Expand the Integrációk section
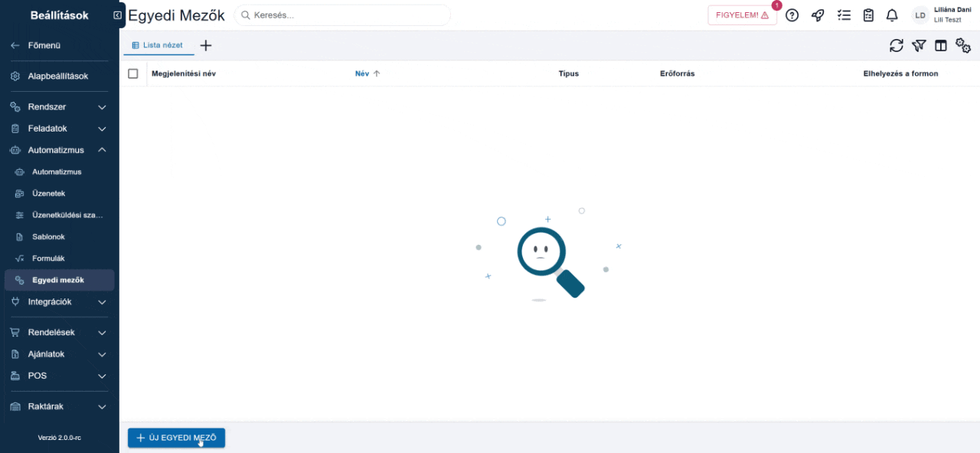This screenshot has height=453, width=980. click(102, 302)
